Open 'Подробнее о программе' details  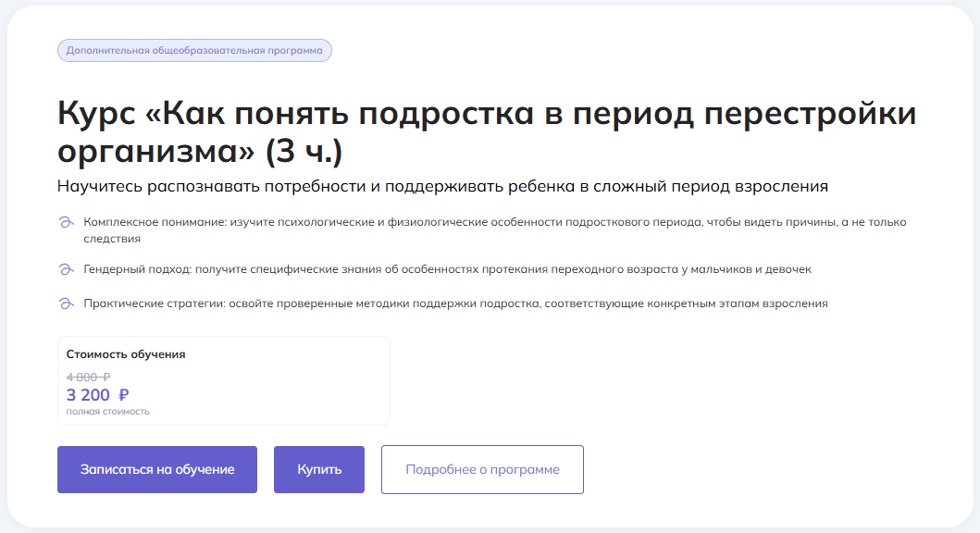coord(482,469)
